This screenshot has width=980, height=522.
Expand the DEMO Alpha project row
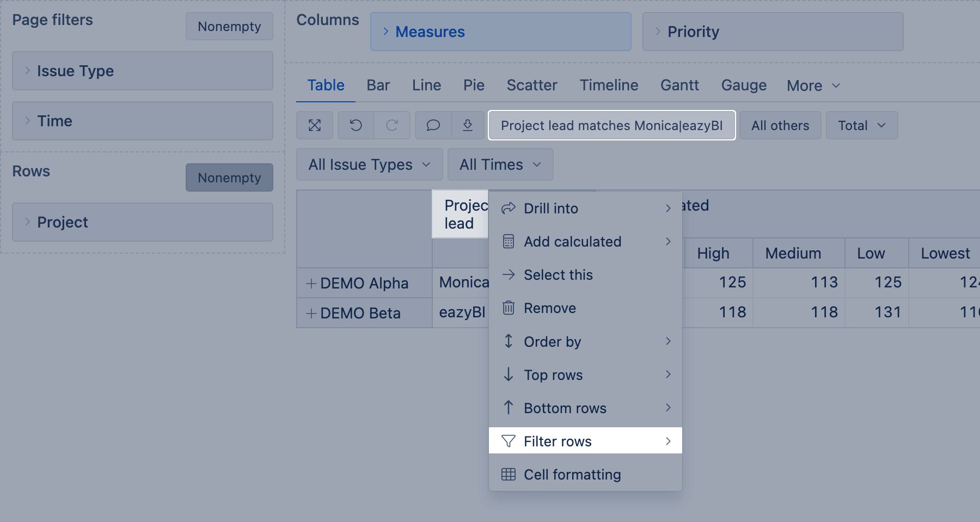tap(311, 284)
